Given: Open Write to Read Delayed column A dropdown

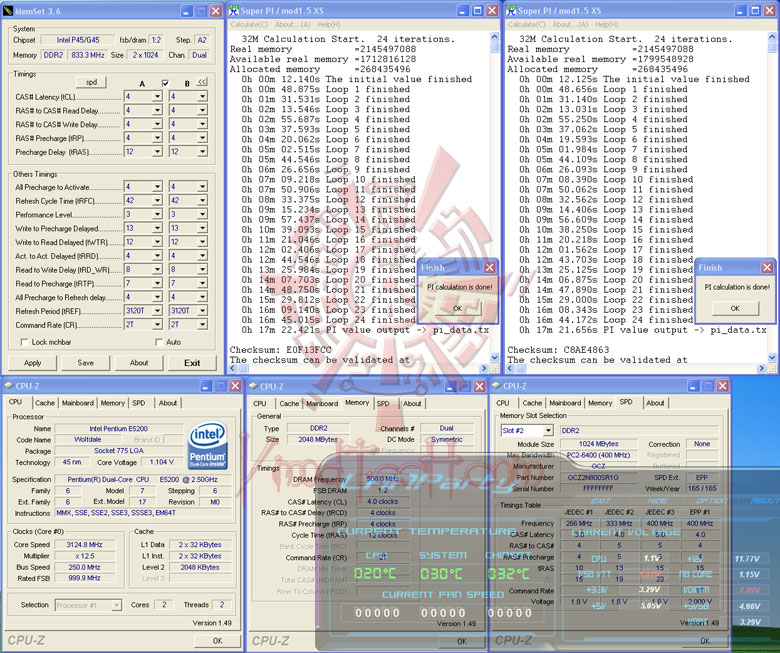Looking at the screenshot, I should [157, 242].
